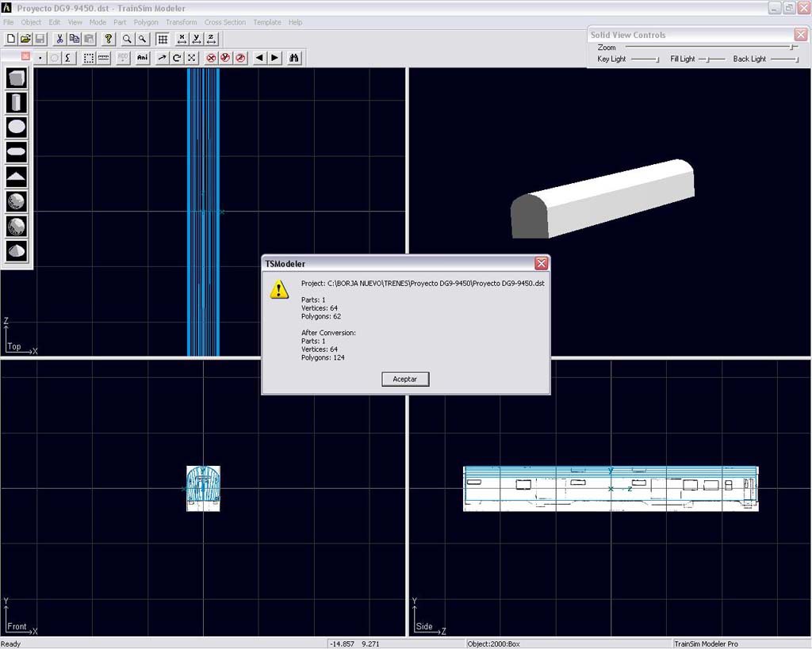This screenshot has width=812, height=649.
Task: Select the pyramid primitive shape tool
Action: coord(17,177)
